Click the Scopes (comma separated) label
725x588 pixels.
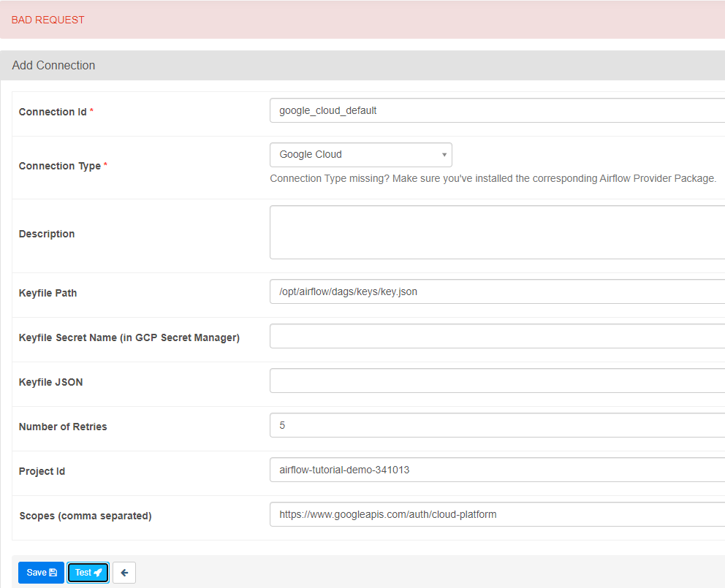pos(86,516)
